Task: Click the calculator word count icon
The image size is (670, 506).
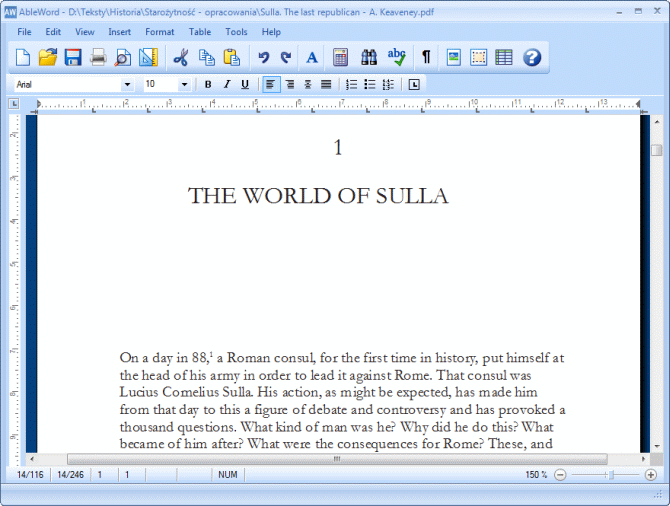Action: pos(340,57)
